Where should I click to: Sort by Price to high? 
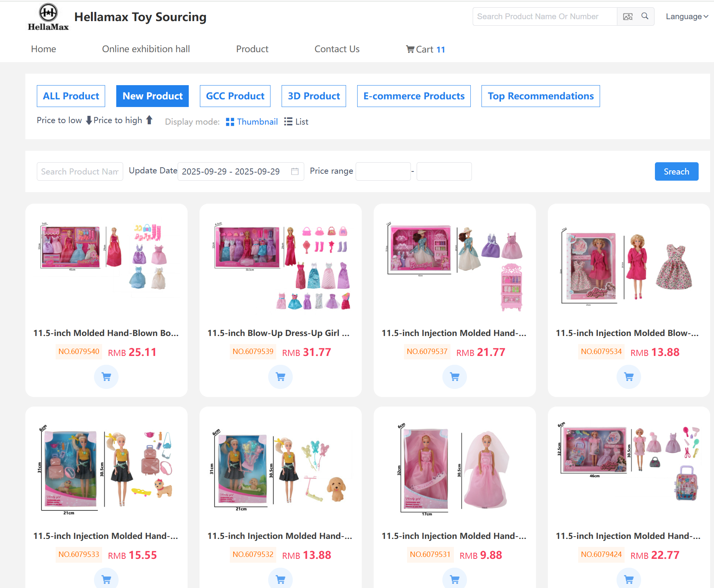(123, 120)
